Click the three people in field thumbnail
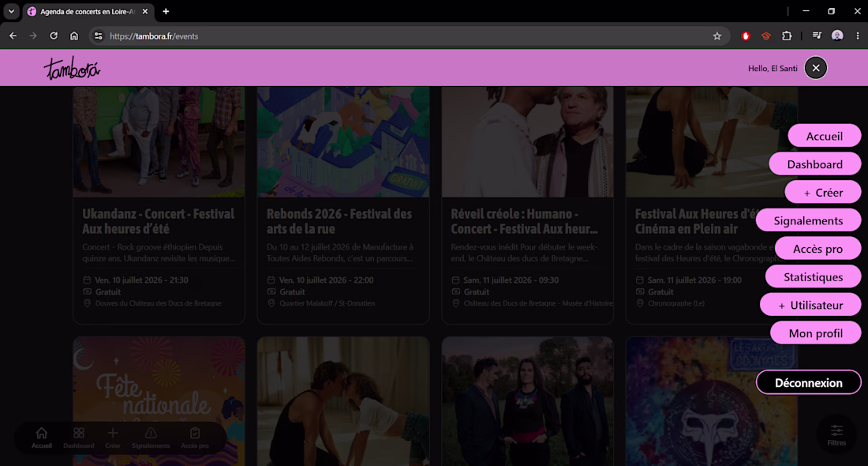 [x=528, y=401]
